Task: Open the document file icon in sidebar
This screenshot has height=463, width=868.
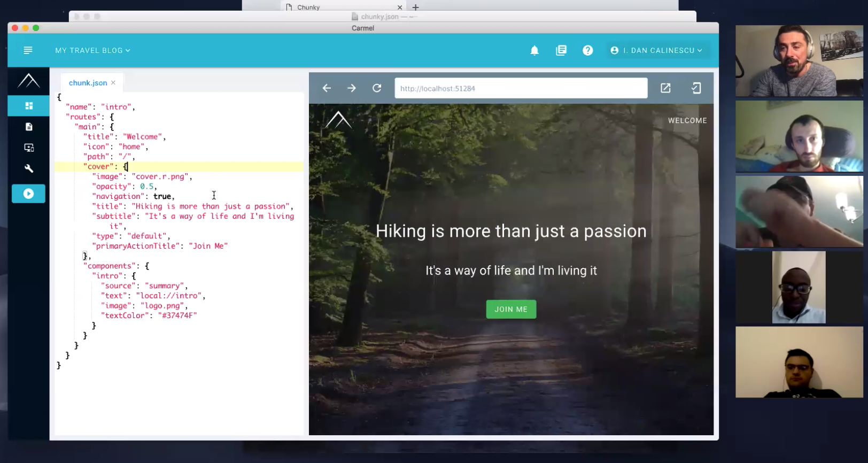Action: pyautogui.click(x=29, y=127)
